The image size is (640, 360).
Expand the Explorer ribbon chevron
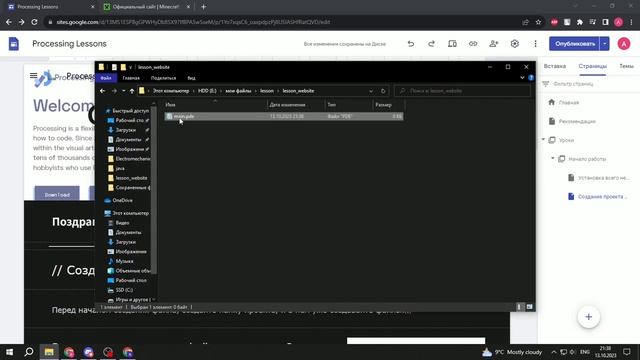522,78
